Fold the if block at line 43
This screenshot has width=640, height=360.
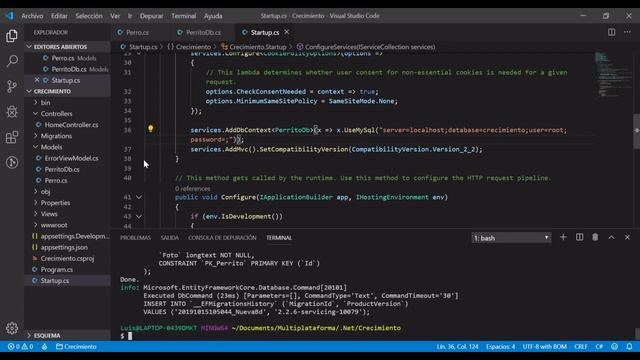pos(139,216)
